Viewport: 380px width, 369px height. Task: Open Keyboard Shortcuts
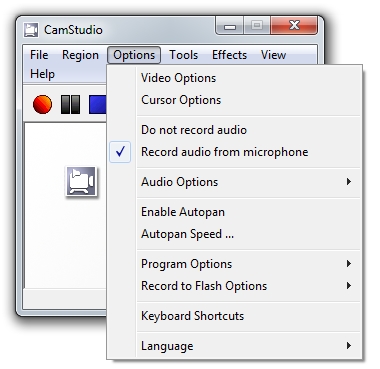pyautogui.click(x=235, y=316)
